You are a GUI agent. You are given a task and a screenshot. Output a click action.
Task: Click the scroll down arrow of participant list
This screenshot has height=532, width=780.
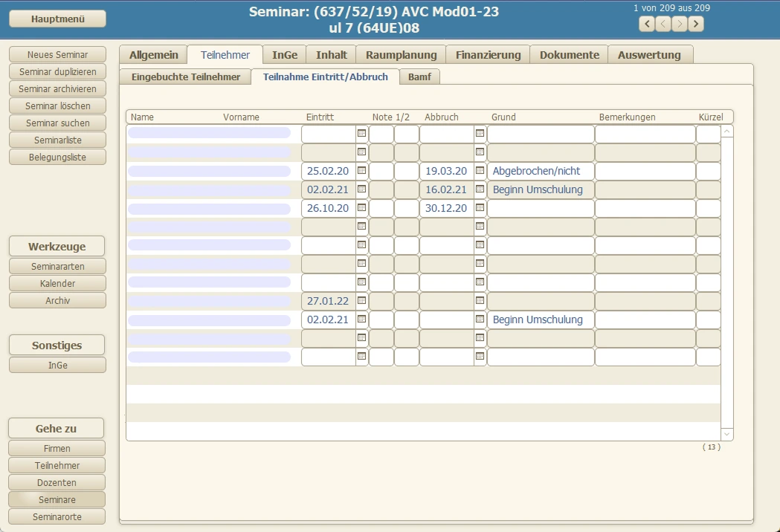pyautogui.click(x=727, y=434)
